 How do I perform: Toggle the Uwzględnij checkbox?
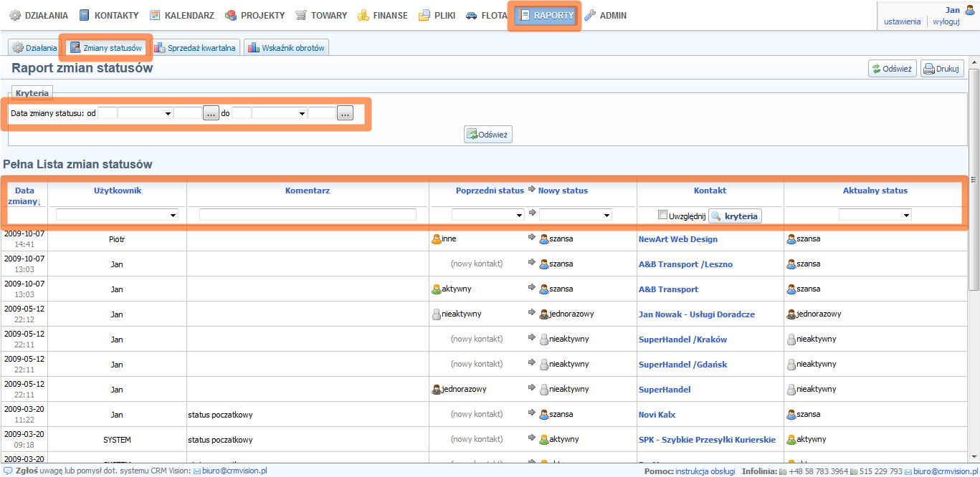pos(662,215)
